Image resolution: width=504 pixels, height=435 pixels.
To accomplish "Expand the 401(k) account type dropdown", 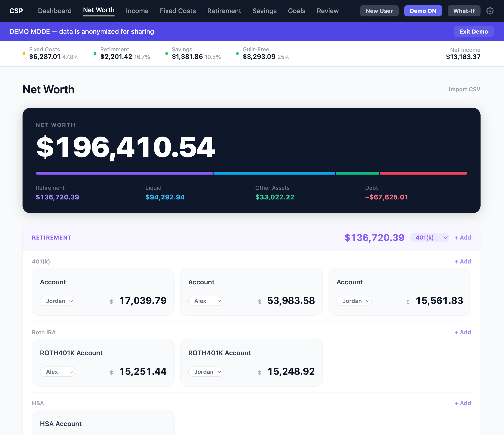I will click(x=429, y=238).
